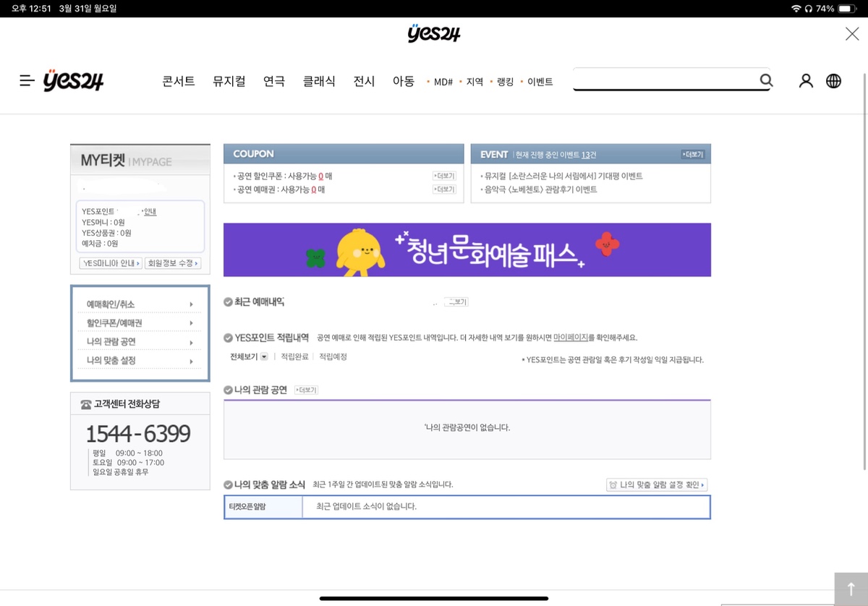Open the hamburger menu icon
This screenshot has width=868, height=606.
click(x=27, y=81)
